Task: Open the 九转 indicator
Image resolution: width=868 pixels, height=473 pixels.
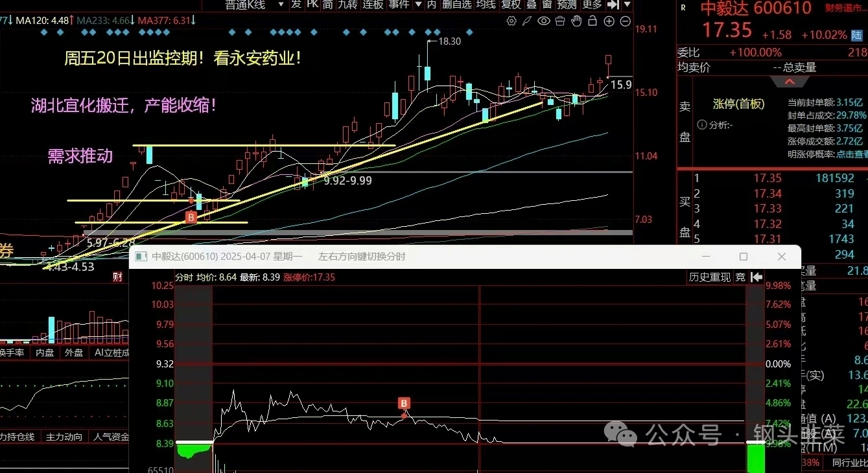Action: pos(347,5)
